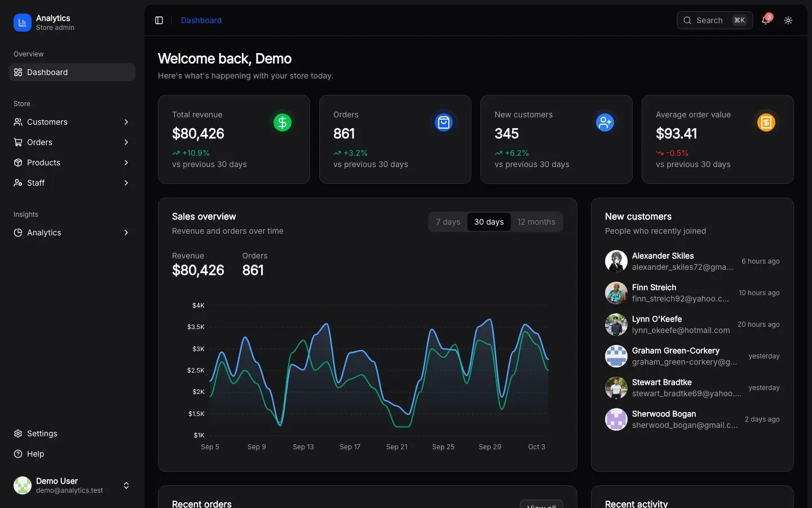This screenshot has width=812, height=508.
Task: Click the Help question-mark icon
Action: point(18,454)
